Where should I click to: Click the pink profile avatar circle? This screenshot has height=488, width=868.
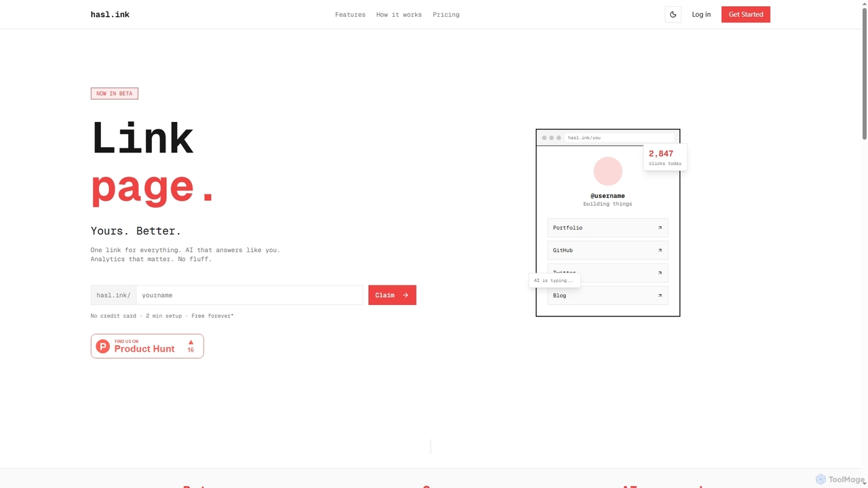(x=608, y=171)
